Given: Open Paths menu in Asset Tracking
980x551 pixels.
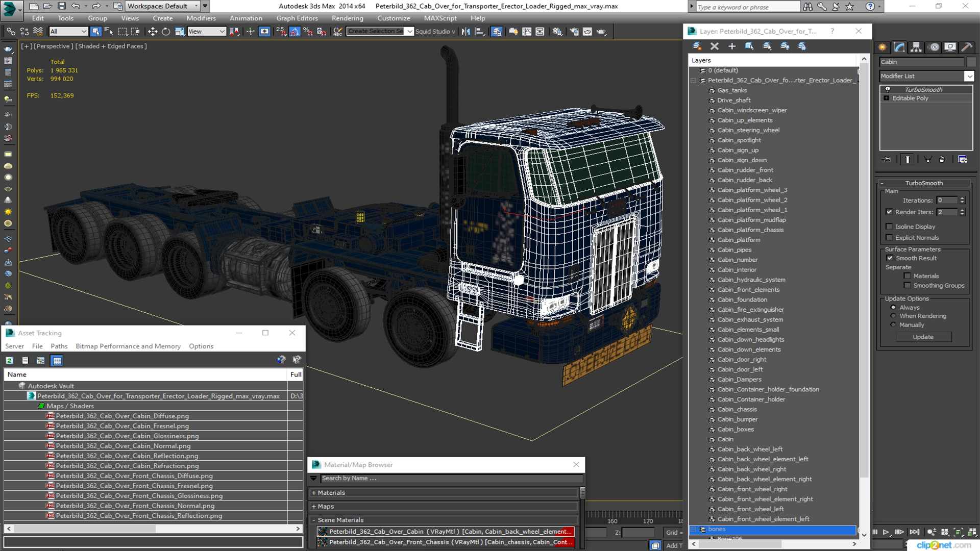Looking at the screenshot, I should pos(59,346).
